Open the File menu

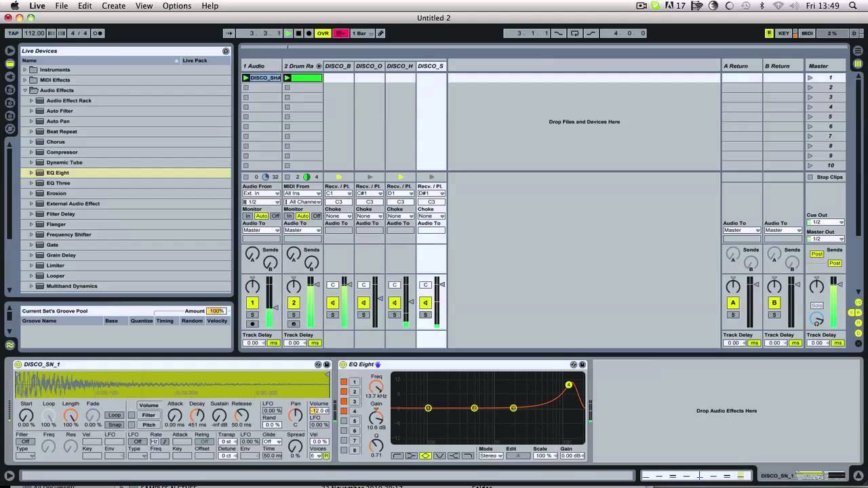62,6
